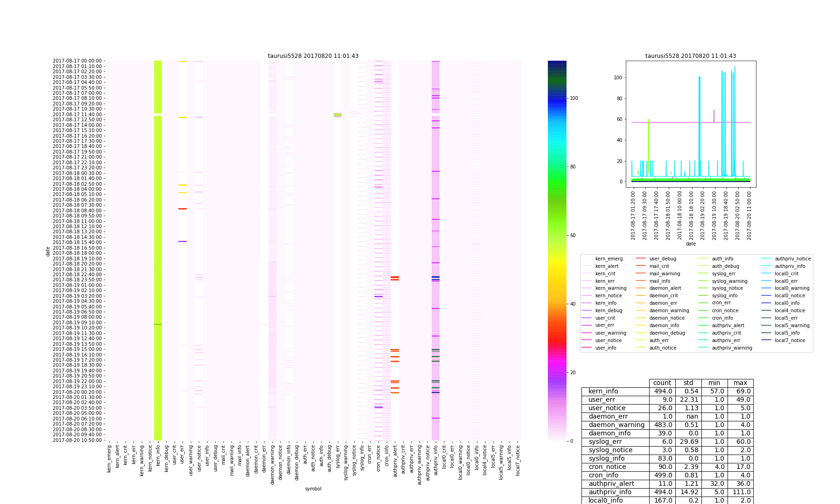Click the title above the line chart
840x504 pixels.
(690, 56)
